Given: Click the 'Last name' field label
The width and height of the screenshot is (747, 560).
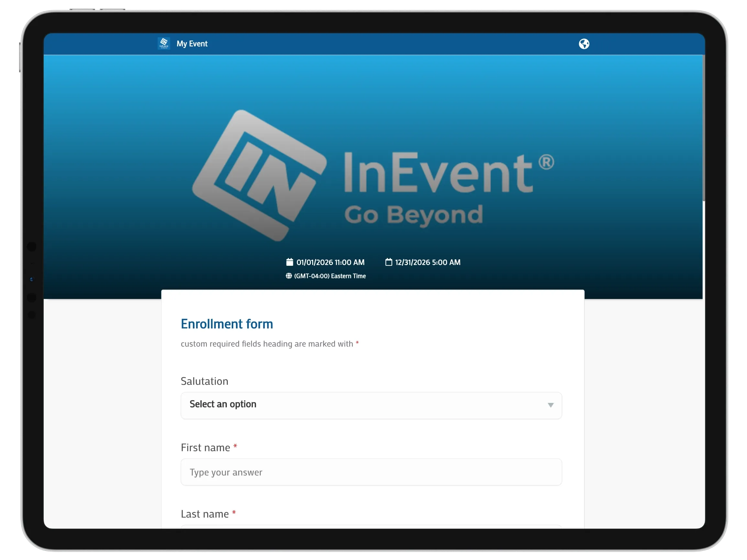Looking at the screenshot, I should (x=205, y=514).
